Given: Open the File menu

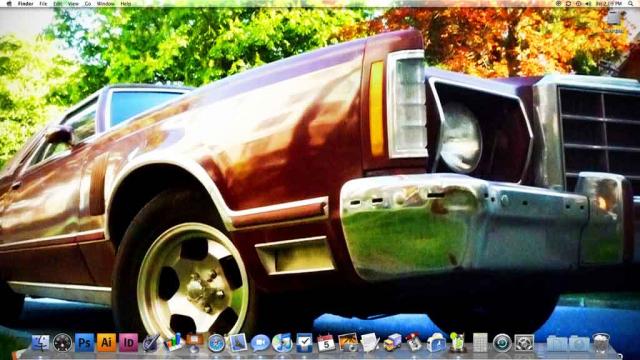Looking at the screenshot, I should click(x=43, y=4).
